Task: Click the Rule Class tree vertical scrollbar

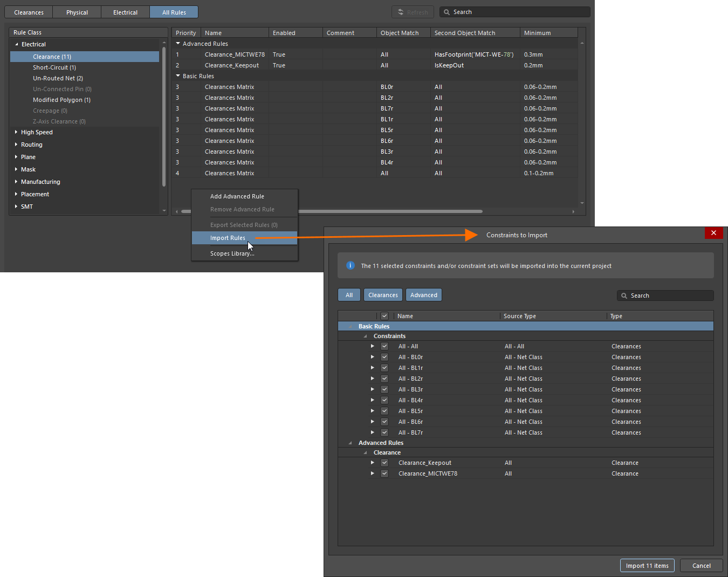Action: coord(164,116)
